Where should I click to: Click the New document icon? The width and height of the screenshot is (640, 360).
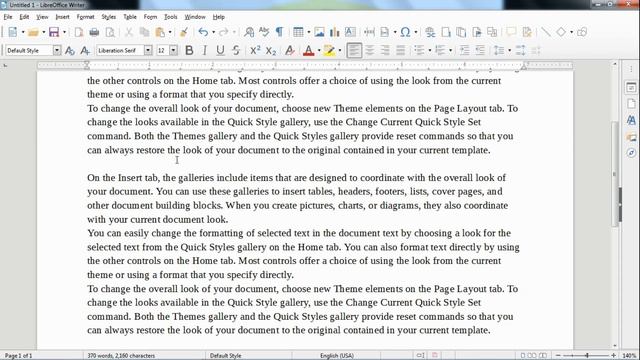tap(13, 32)
